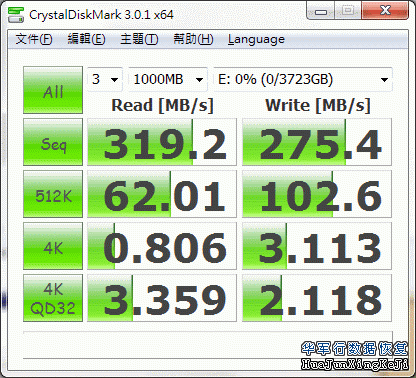Viewport: 416px width, 378px height.
Task: Select the Seq write result 275.4
Action: pos(317,142)
